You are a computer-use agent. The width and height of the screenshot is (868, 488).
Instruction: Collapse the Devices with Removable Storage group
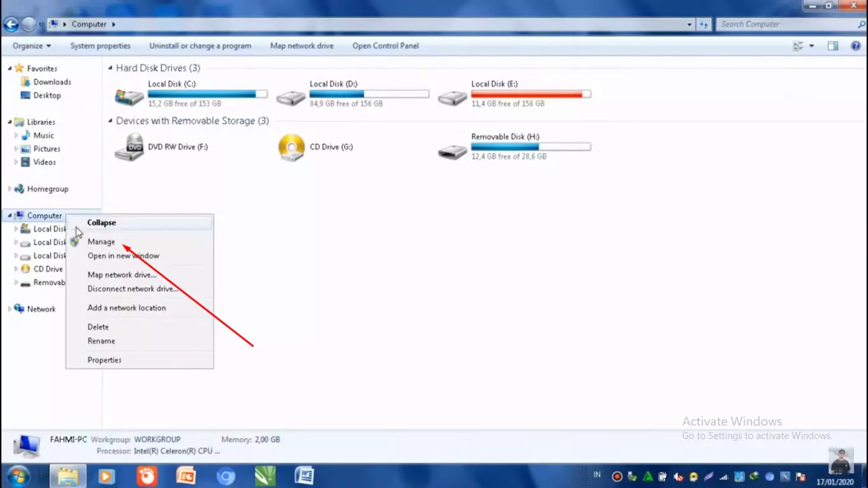(x=111, y=121)
